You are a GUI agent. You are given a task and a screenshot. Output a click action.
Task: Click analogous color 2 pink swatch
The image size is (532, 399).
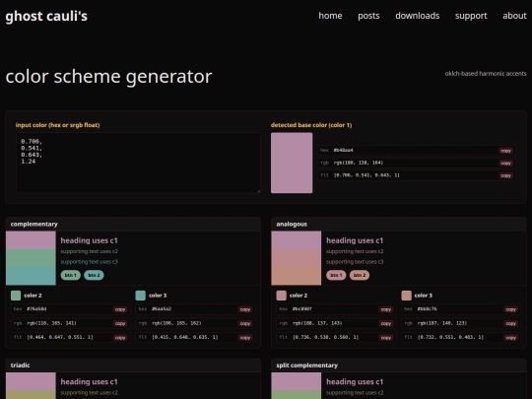[x=281, y=296]
